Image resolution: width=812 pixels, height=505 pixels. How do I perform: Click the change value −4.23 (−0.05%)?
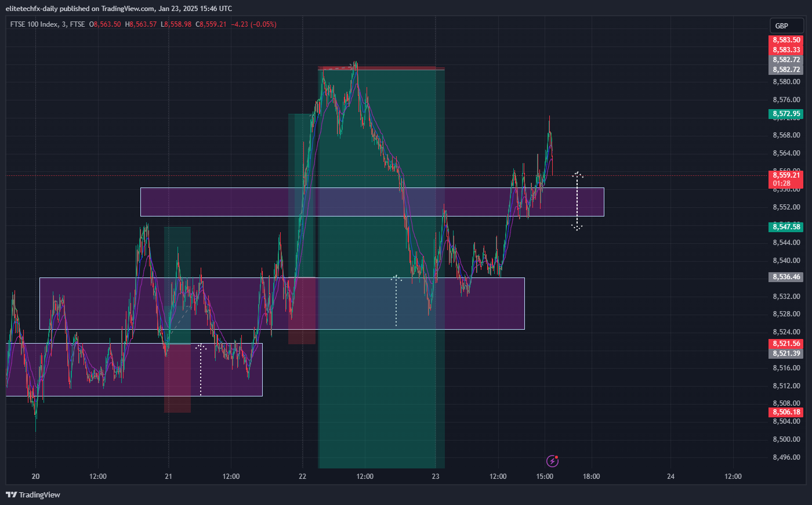click(253, 24)
